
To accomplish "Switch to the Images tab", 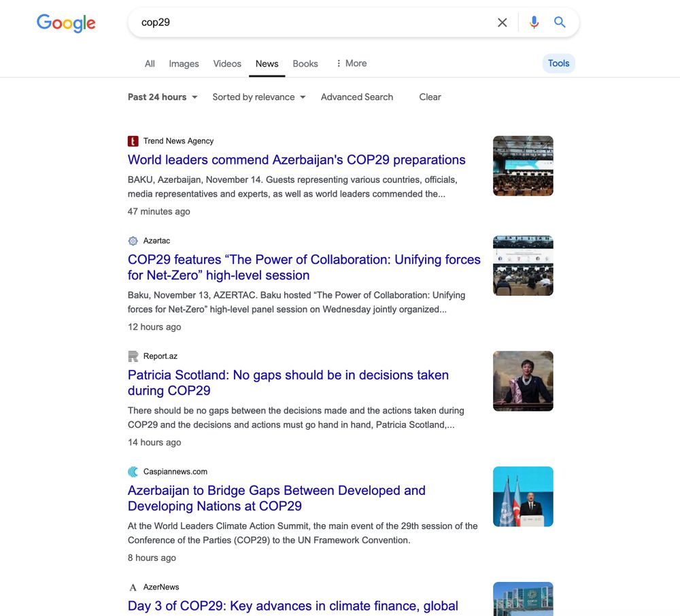I will click(x=184, y=64).
